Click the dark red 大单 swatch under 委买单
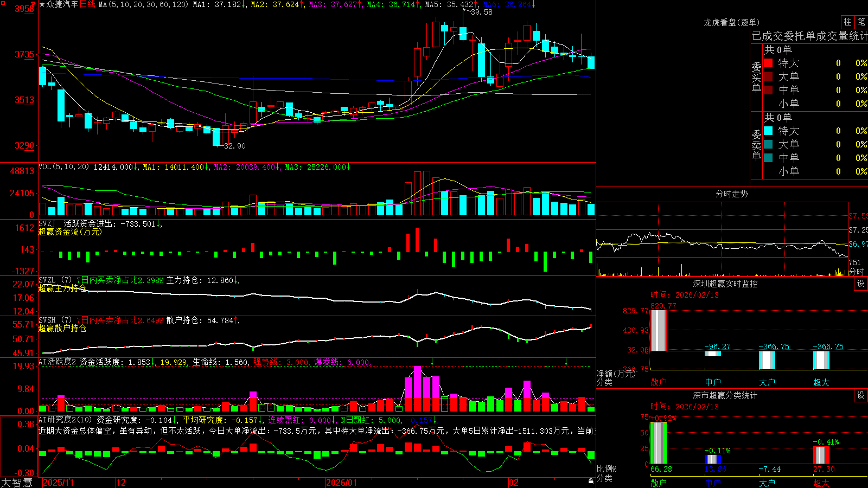This screenshot has width=868, height=488. 768,76
